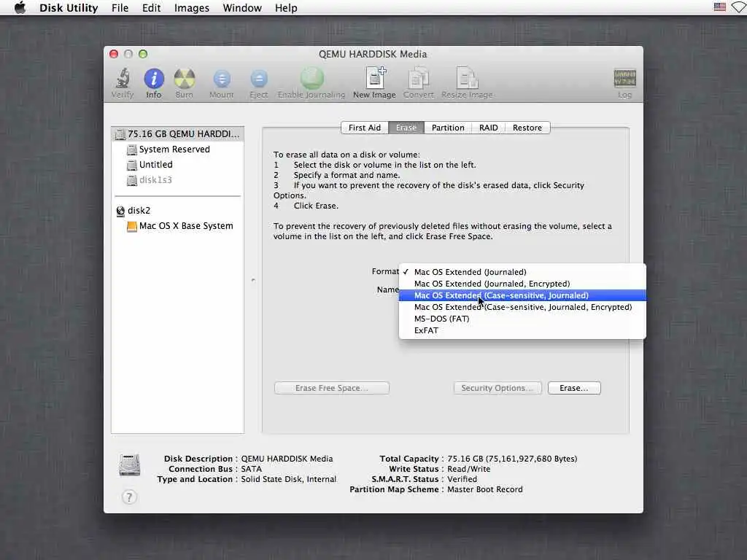Choose MS-DOS (FAT) format
The width and height of the screenshot is (747, 560).
522,319
